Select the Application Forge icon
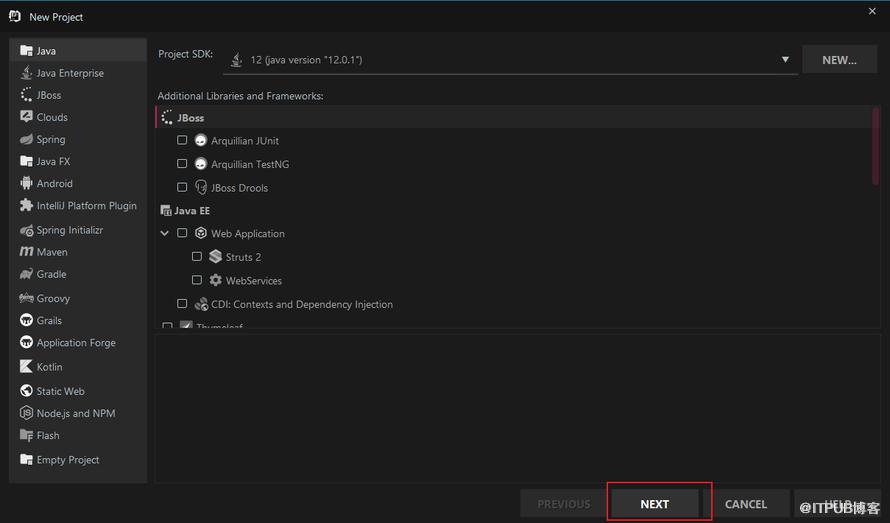 (x=26, y=342)
